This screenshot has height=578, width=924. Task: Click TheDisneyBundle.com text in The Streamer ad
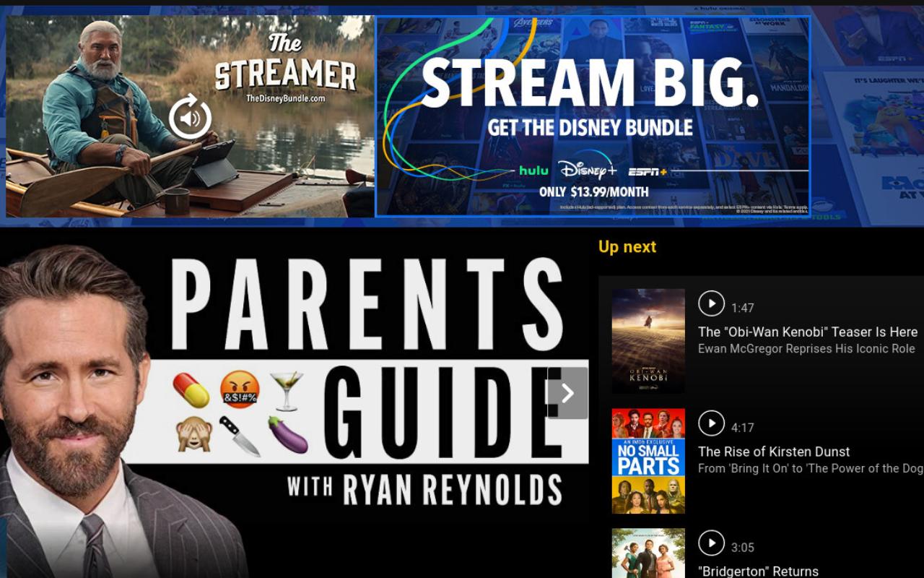coord(286,98)
